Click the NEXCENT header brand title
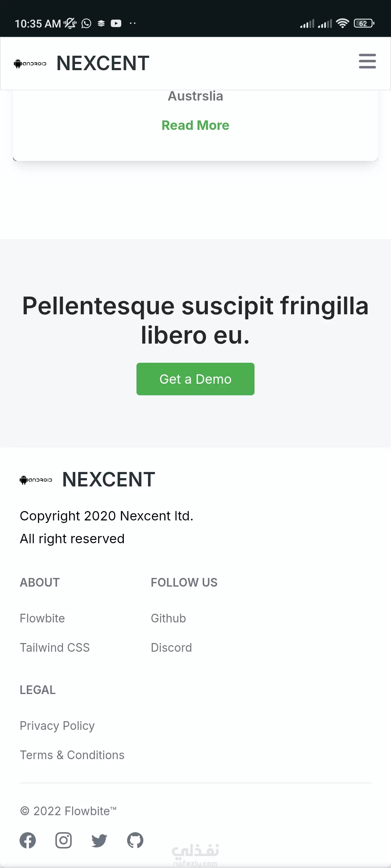The width and height of the screenshot is (391, 868). 103,63
